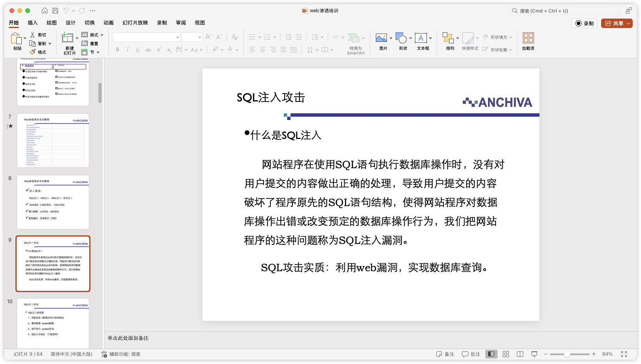Image resolution: width=641 pixels, height=364 pixels.
Task: Click the New Slide icon
Action: pyautogui.click(x=67, y=38)
